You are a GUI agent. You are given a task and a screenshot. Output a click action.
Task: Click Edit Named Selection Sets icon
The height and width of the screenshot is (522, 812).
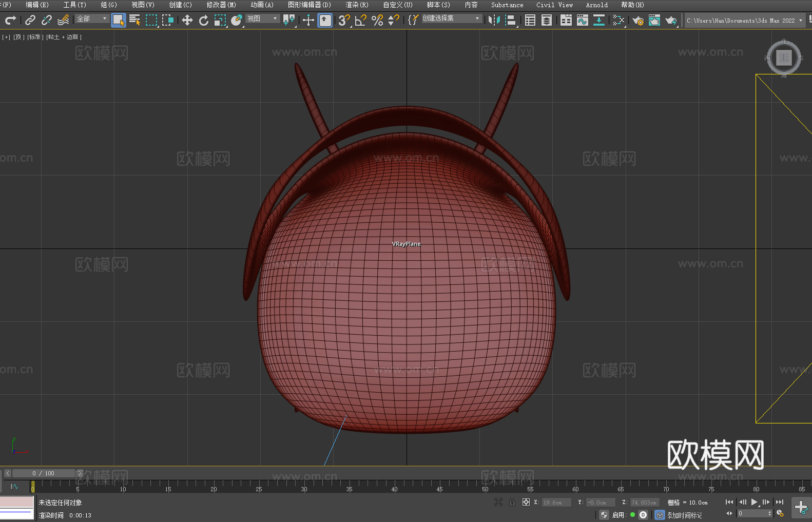point(413,21)
